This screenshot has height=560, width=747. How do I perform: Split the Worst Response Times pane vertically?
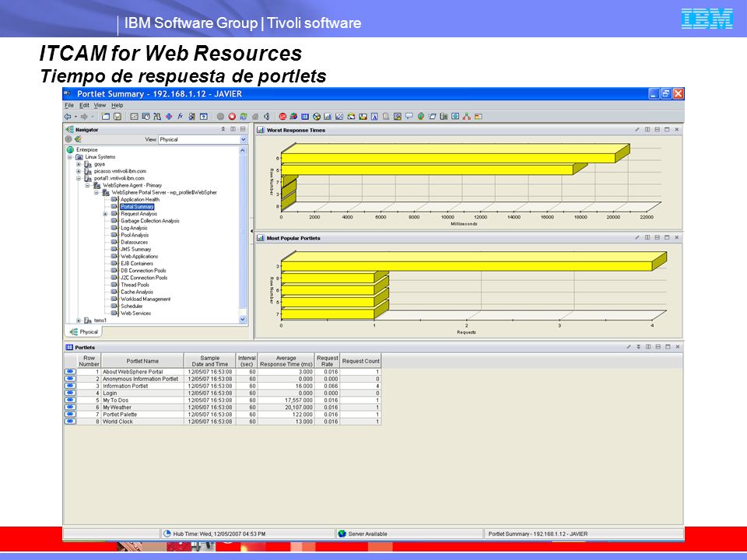point(647,130)
